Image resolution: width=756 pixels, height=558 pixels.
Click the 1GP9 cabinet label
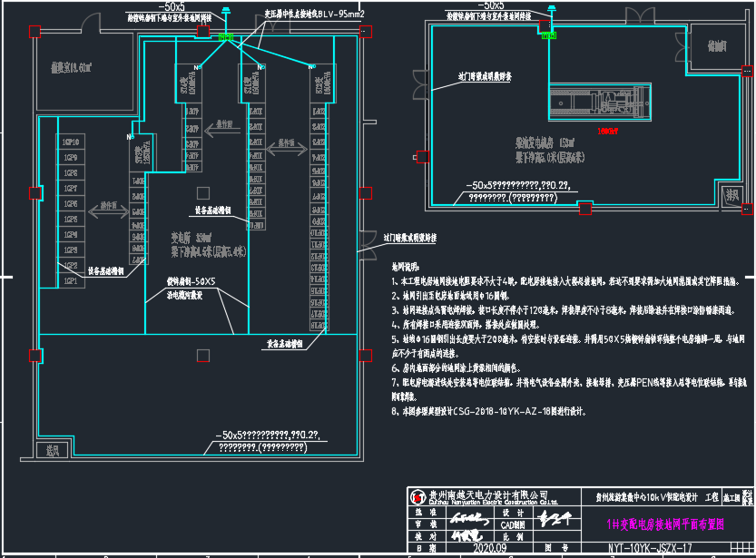(x=71, y=158)
